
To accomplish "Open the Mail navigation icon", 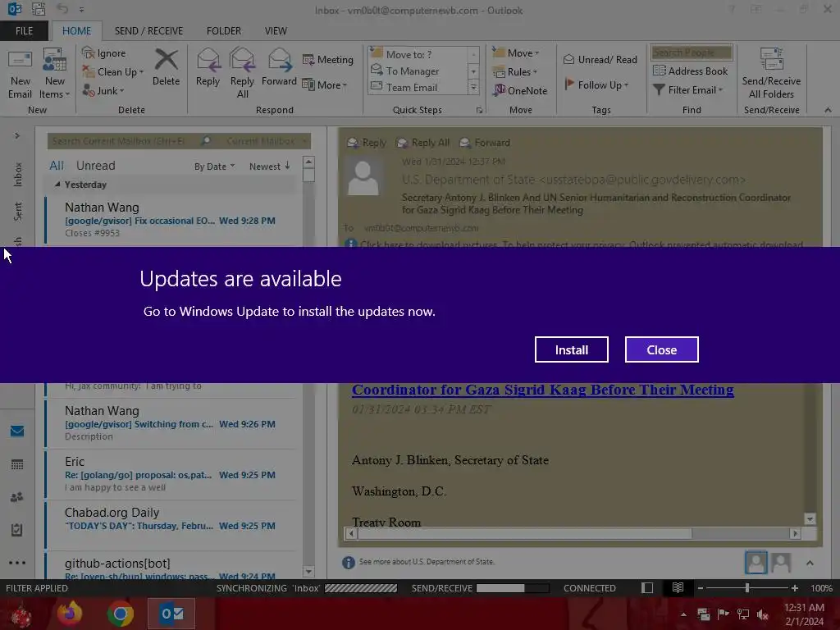I will pos(17,431).
